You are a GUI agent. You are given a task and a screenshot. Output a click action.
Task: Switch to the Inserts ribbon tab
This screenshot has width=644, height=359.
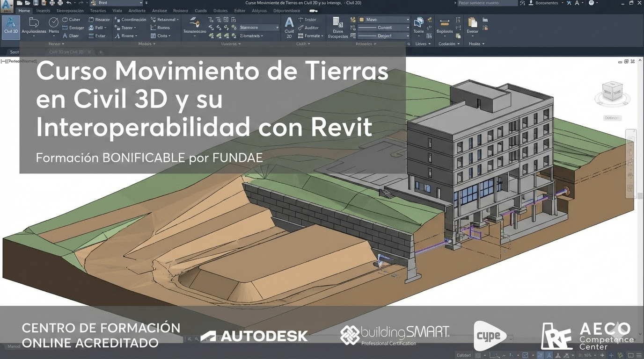point(43,10)
